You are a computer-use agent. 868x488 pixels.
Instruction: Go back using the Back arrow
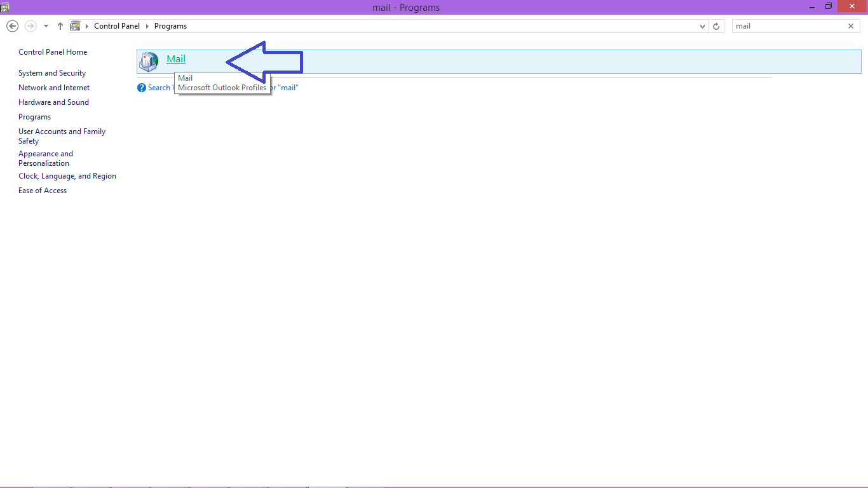coord(12,26)
